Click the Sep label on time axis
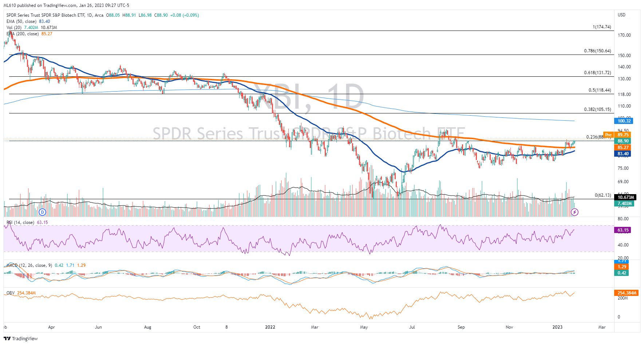Viewport: 644px width, 345px height. (461, 327)
